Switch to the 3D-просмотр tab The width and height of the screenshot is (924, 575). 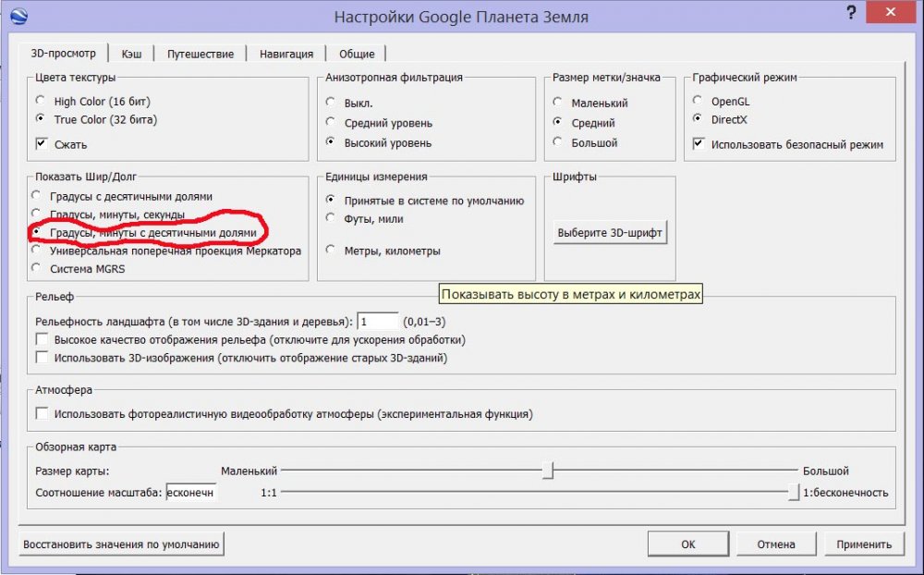(63, 53)
